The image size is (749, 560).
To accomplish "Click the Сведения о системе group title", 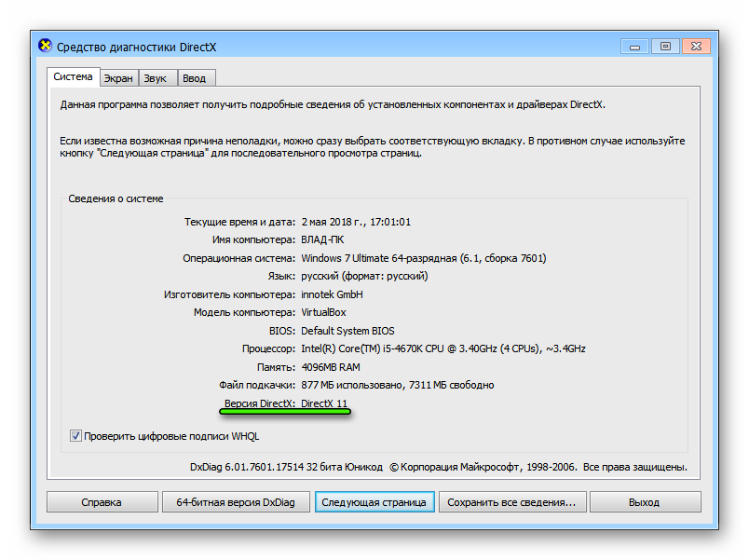I will [116, 198].
